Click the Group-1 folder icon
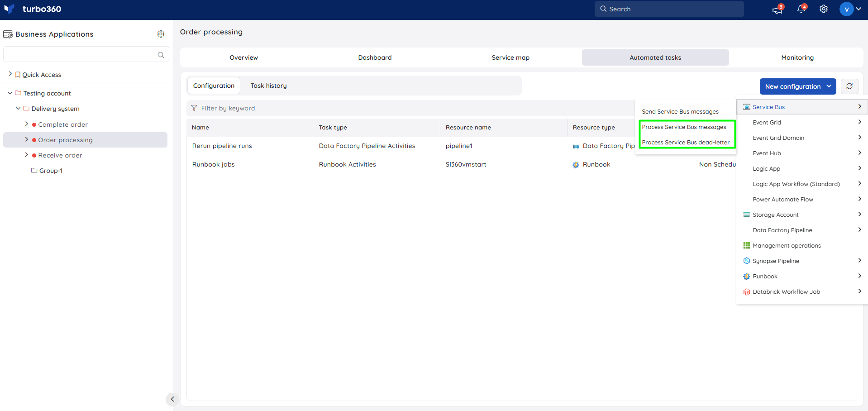868x411 pixels. click(34, 170)
